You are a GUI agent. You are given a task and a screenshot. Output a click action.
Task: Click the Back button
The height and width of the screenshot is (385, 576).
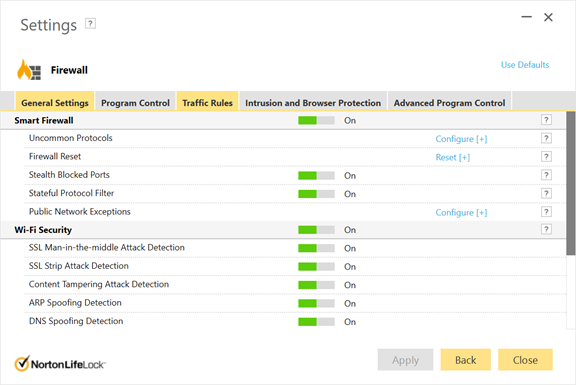pos(465,360)
